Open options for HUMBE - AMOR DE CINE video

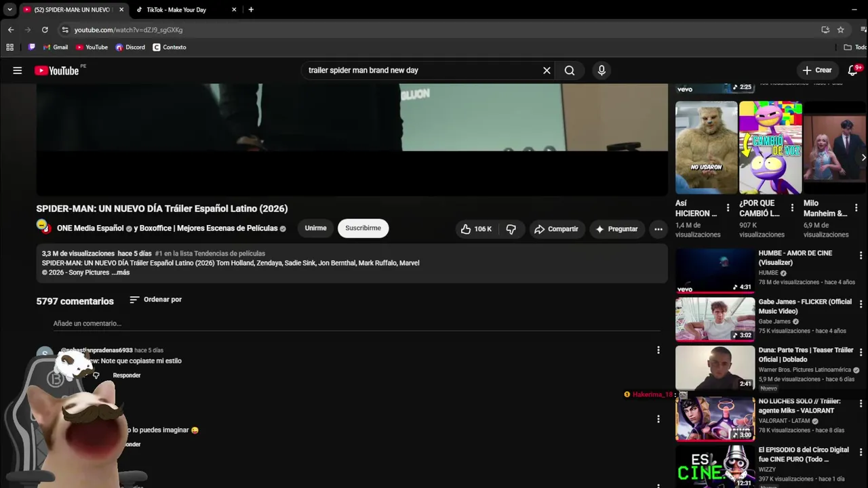861,256
